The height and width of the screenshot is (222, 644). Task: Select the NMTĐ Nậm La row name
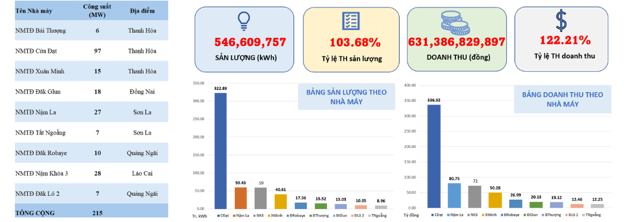[36, 112]
